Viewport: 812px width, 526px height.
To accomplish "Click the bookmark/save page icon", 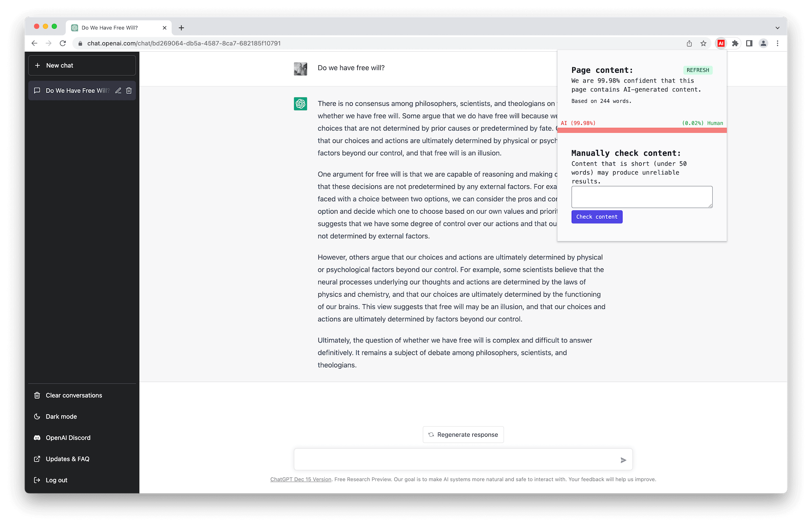I will (x=704, y=43).
